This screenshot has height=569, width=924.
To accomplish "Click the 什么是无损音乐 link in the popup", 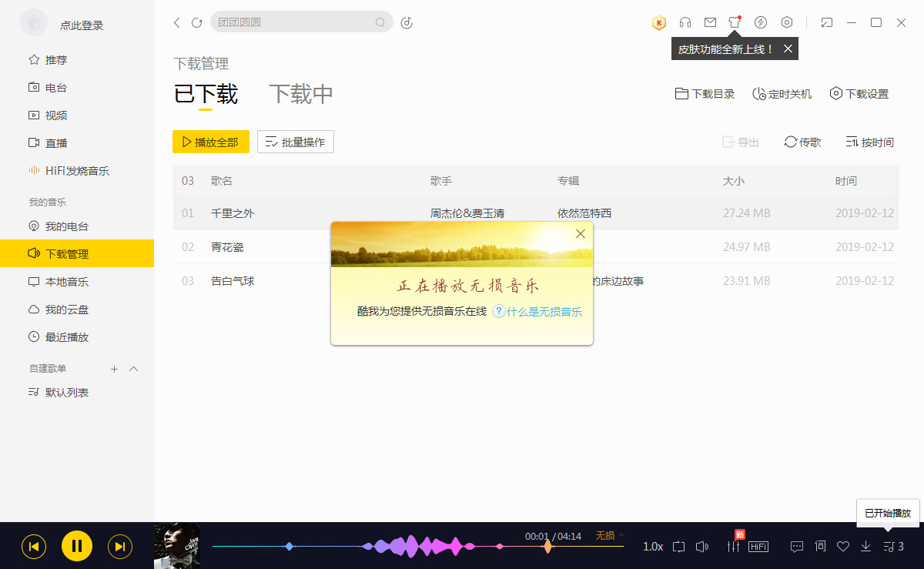I will coord(544,312).
